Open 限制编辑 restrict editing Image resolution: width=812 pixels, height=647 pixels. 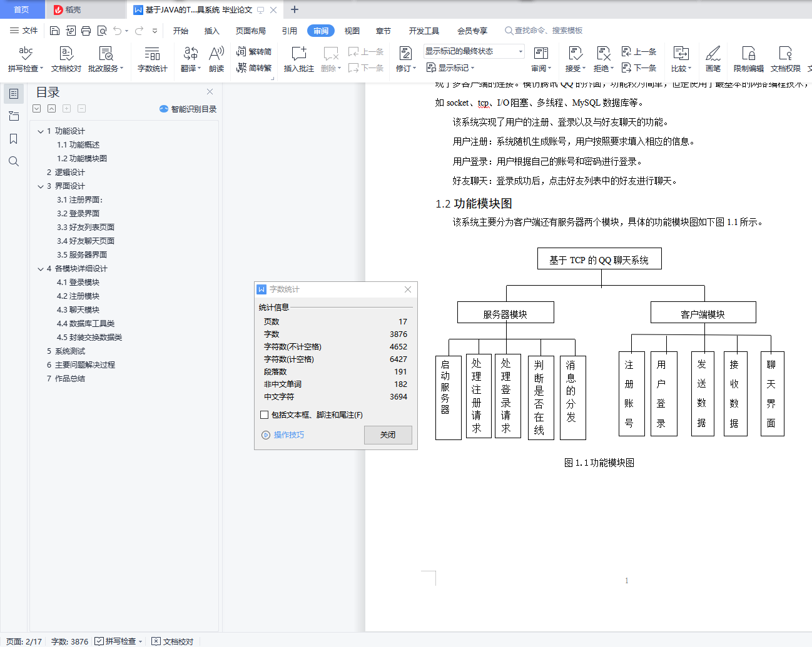pos(748,59)
